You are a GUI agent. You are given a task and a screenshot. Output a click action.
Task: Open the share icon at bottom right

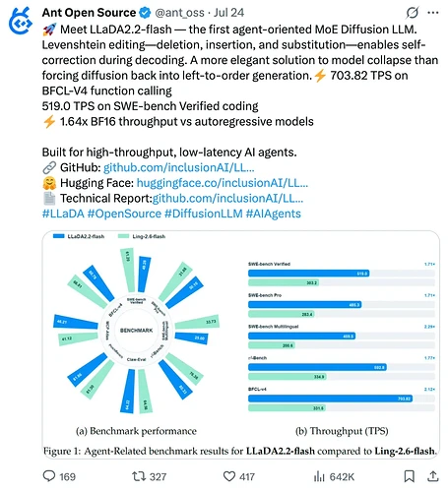[x=433, y=476]
